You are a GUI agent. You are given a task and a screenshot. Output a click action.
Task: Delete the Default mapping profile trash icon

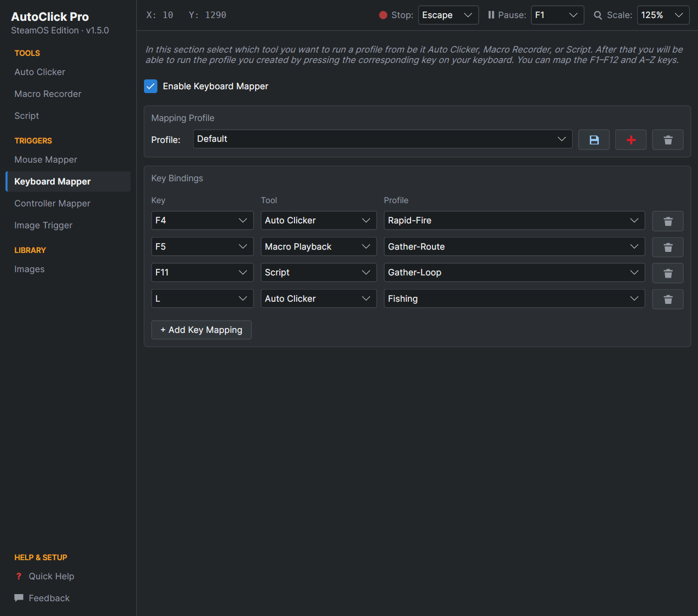coord(668,140)
